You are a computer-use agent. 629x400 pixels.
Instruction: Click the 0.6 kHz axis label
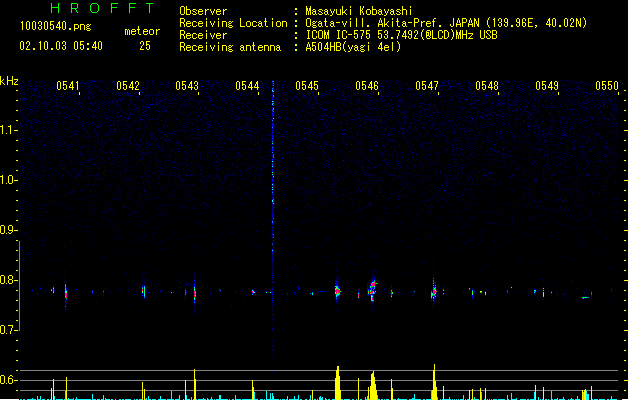[8, 380]
